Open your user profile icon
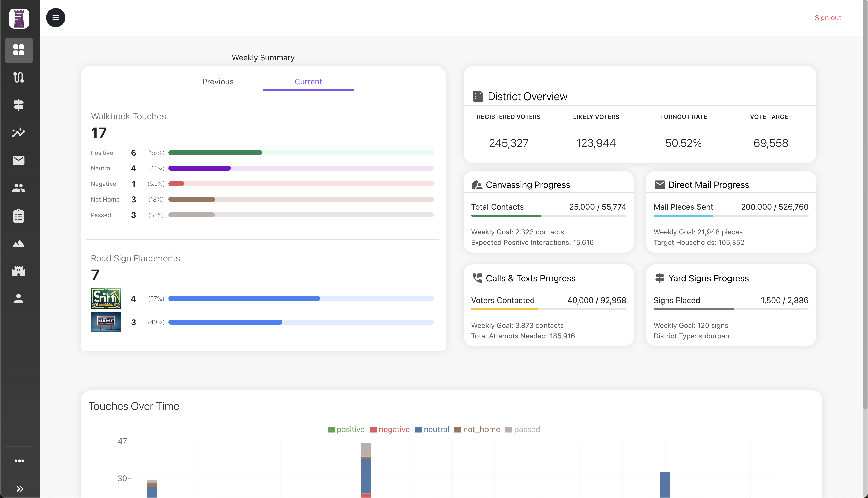Viewport: 868px width, 498px height. (19, 298)
